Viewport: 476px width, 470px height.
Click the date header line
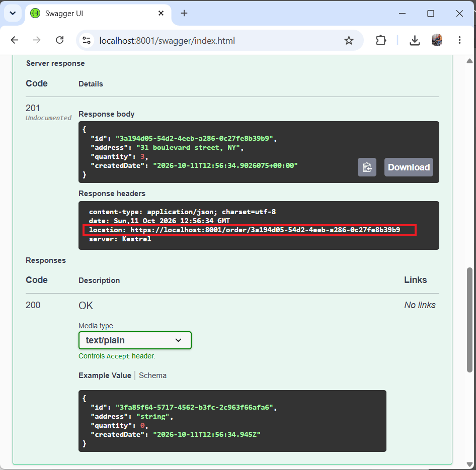pyautogui.click(x=160, y=221)
